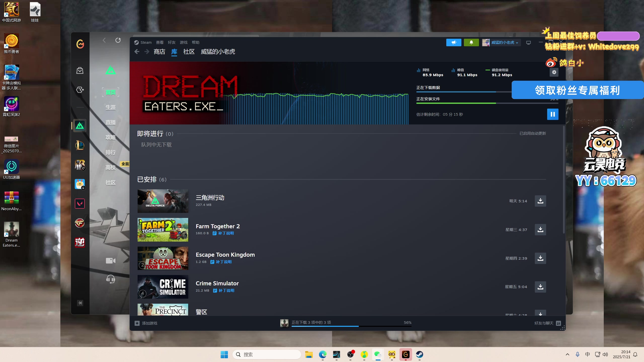Viewport: 644px width, 362px height.
Task: Click 添加游戏 at bottom of Steam
Action: pyautogui.click(x=146, y=323)
